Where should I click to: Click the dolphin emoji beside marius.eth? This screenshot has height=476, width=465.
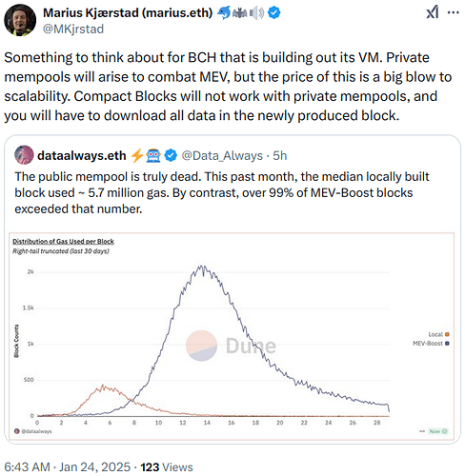[224, 13]
